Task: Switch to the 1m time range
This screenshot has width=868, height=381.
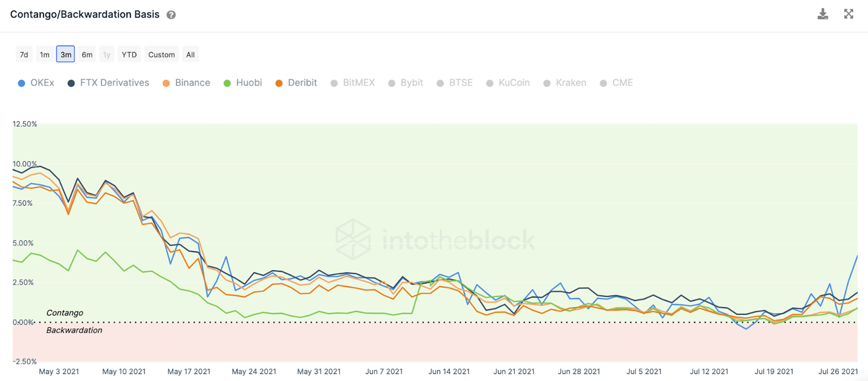Action: click(x=45, y=55)
